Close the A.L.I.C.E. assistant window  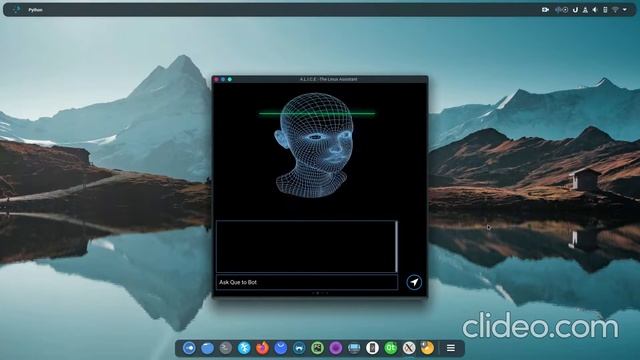[x=216, y=79]
